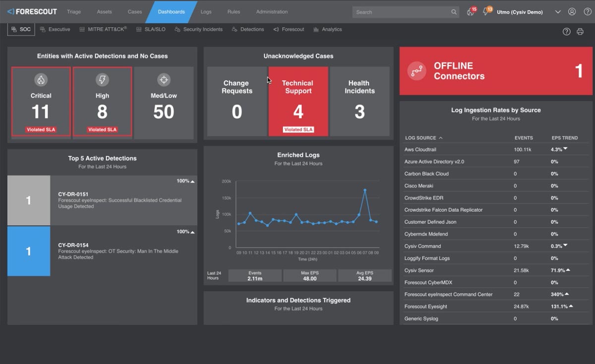The width and height of the screenshot is (595, 364).
Task: Switch to the MITRE ATT&CK tab
Action: pyautogui.click(x=103, y=29)
